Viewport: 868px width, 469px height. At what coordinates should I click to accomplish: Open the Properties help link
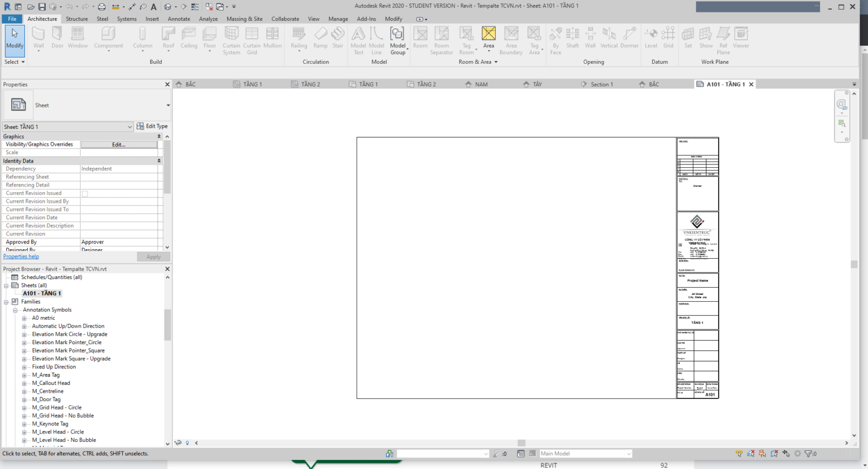tap(21, 256)
